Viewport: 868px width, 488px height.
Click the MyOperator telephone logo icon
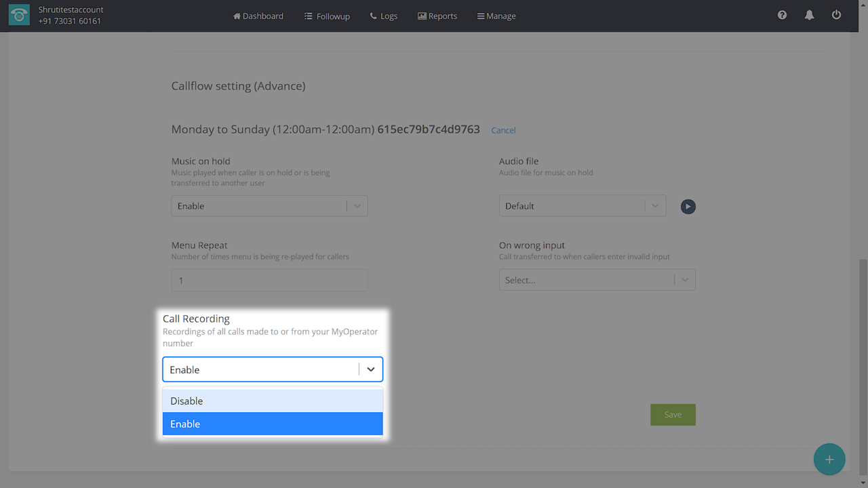click(19, 16)
